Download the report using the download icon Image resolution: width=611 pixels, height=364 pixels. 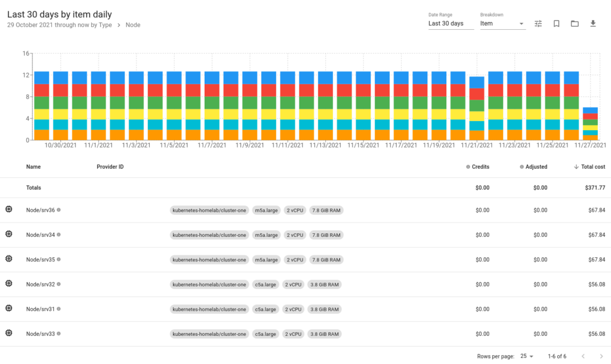(x=593, y=24)
